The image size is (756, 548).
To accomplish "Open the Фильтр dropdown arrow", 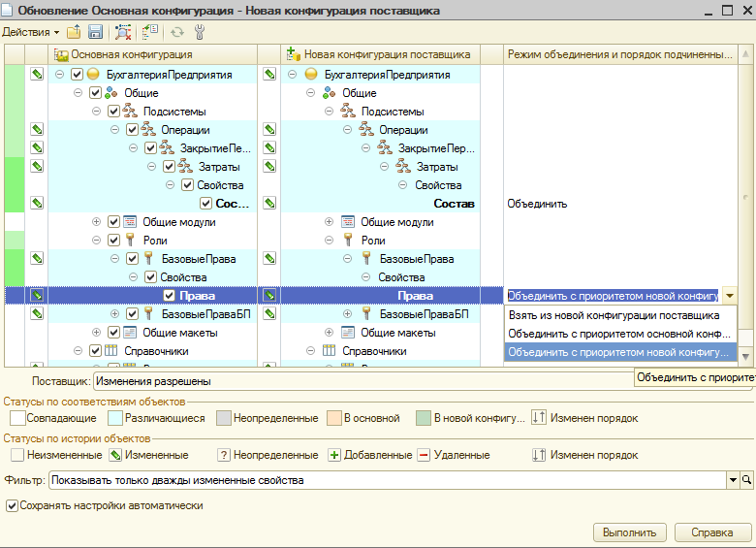I will (x=733, y=480).
